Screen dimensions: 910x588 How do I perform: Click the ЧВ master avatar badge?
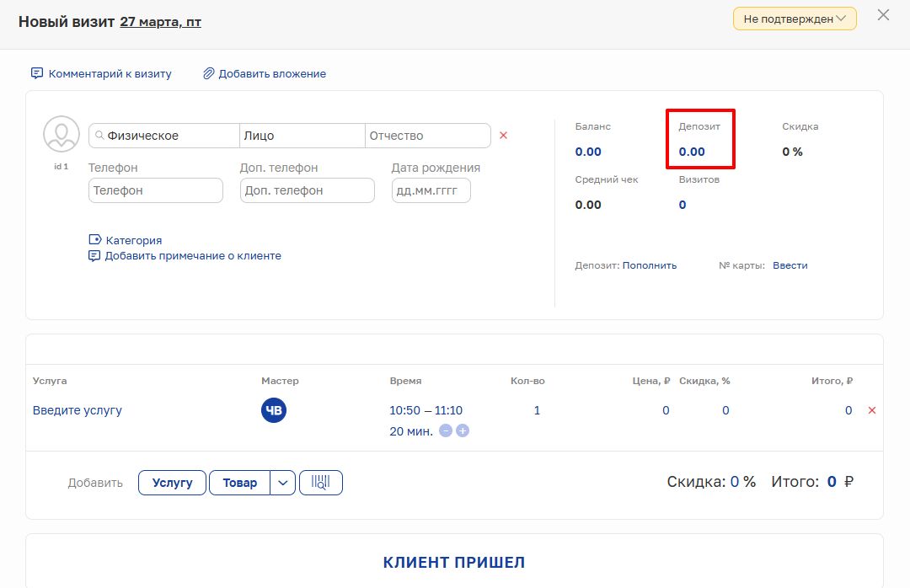point(274,410)
